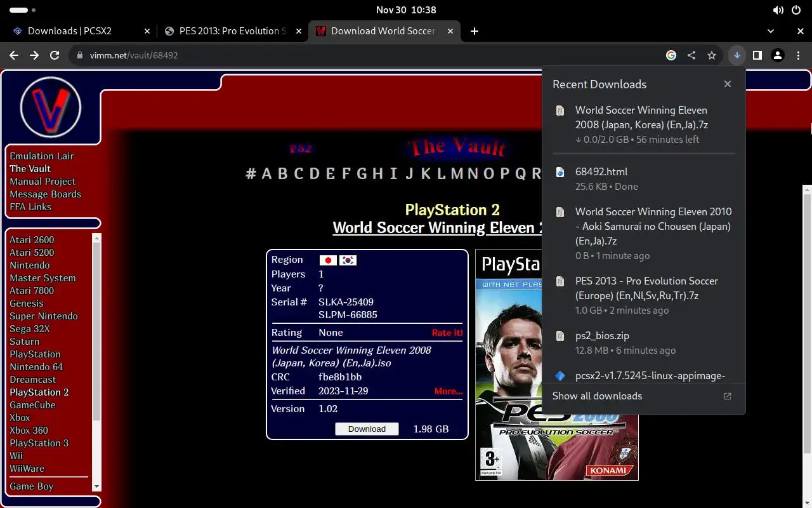Screen dimensions: 812x508
Task: Open the side panel icon
Action: point(757,55)
